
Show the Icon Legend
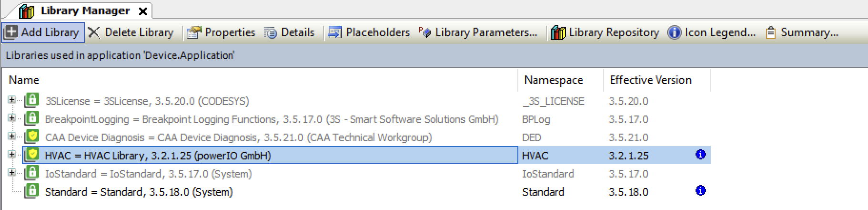coord(712,32)
